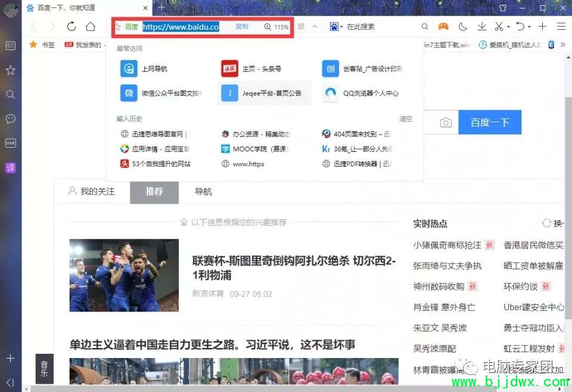This screenshot has height=392, width=572.
Task: Switch to the 我的关注 tab
Action: tap(92, 191)
